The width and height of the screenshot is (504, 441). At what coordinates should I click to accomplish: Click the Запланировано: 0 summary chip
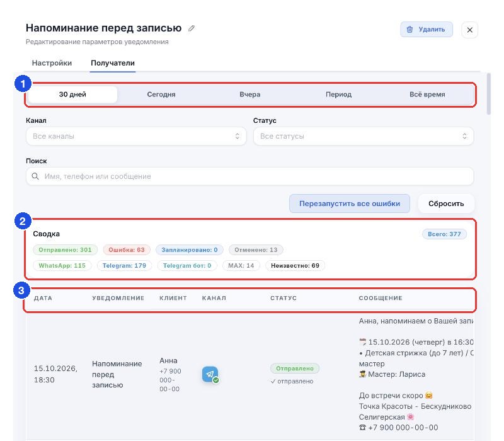coord(190,249)
